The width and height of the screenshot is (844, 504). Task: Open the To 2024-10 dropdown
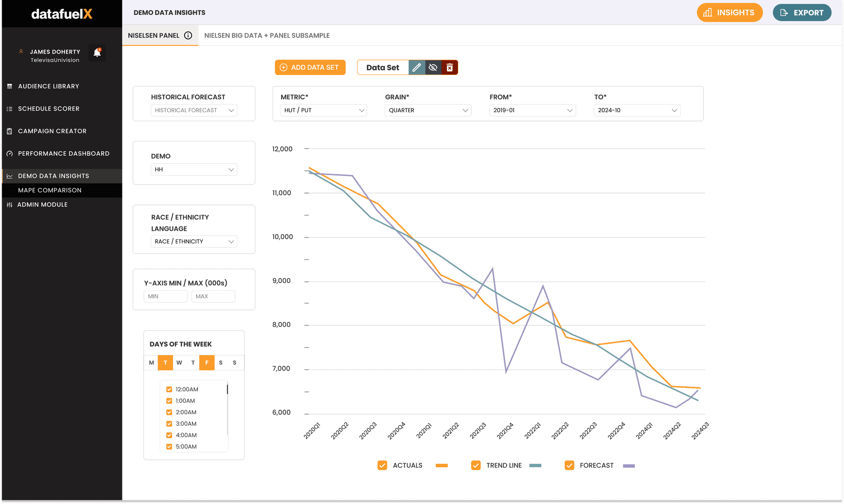(x=637, y=110)
